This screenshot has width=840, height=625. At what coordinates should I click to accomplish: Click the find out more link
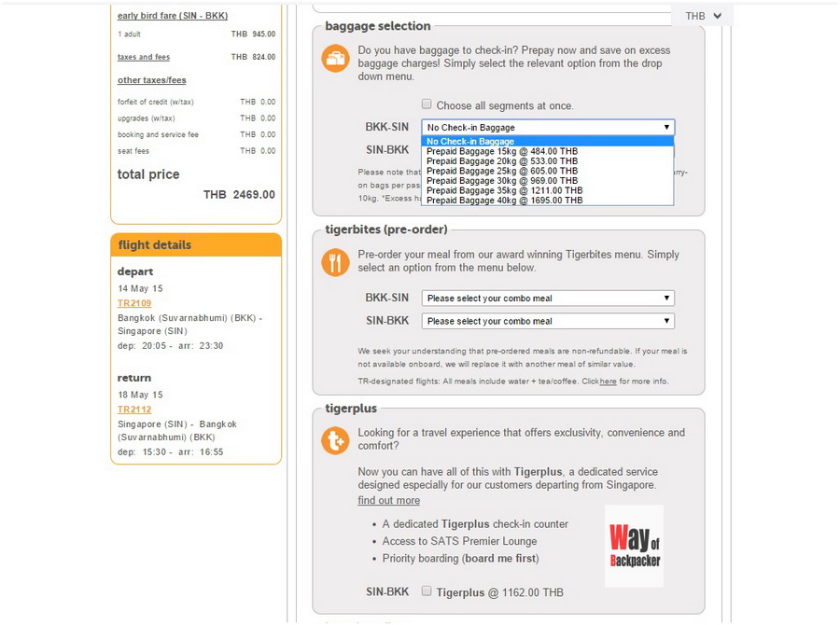[x=389, y=500]
